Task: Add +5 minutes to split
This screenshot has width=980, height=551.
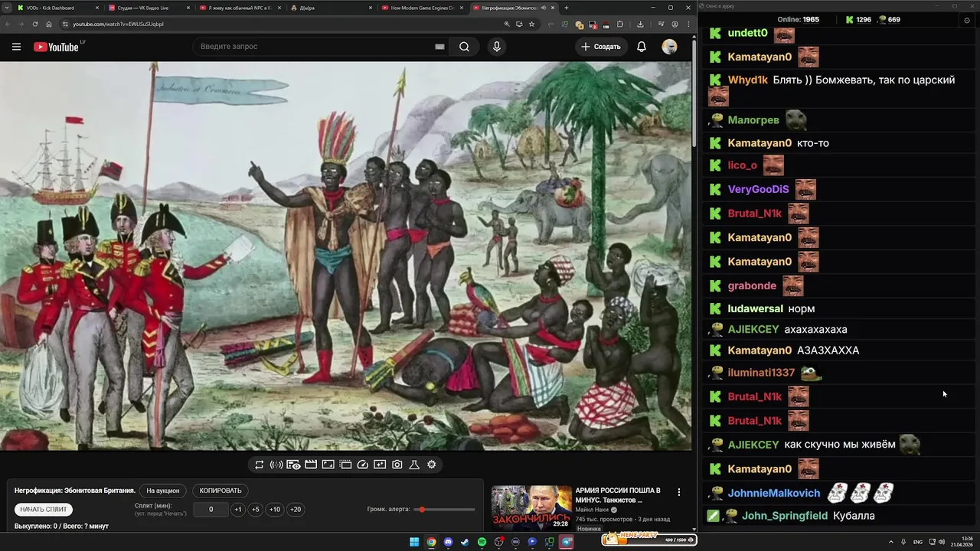Action: point(256,510)
